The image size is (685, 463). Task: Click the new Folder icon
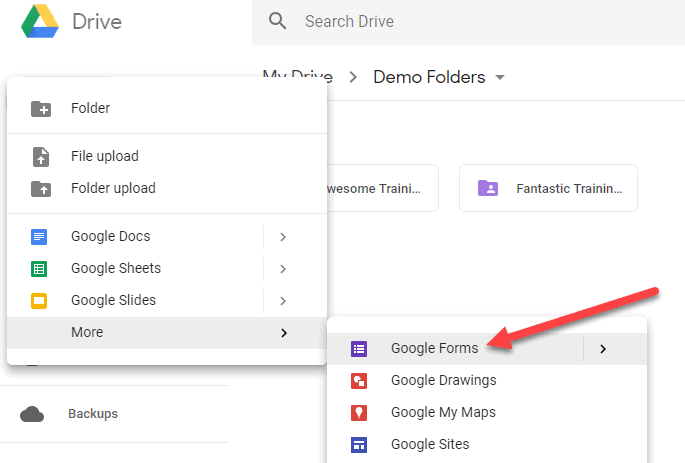[x=41, y=108]
